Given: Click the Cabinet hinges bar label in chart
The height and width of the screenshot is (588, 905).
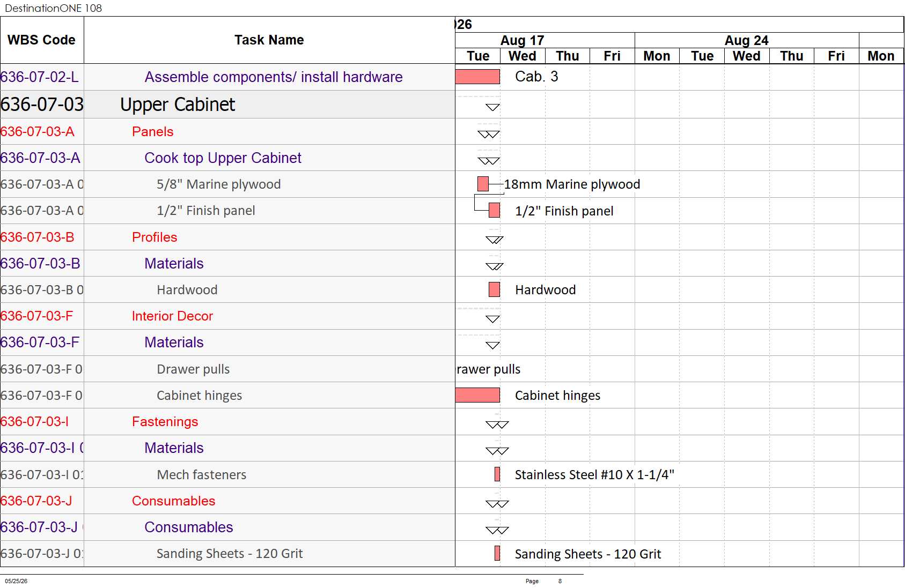Looking at the screenshot, I should click(x=557, y=396).
